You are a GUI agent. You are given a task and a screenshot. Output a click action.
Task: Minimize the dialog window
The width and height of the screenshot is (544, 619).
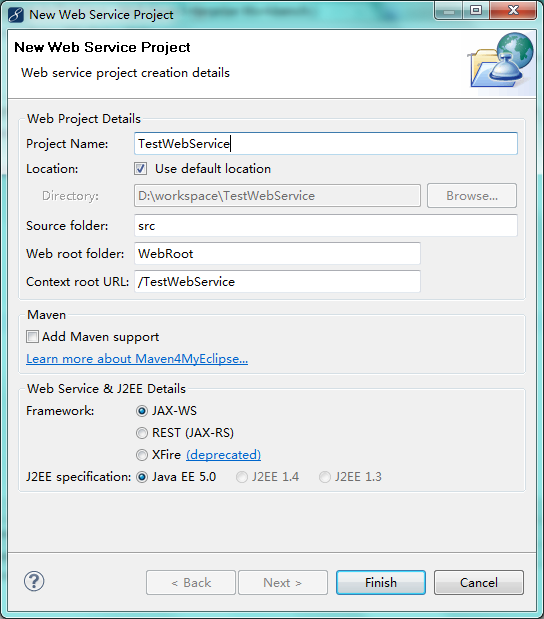point(448,10)
